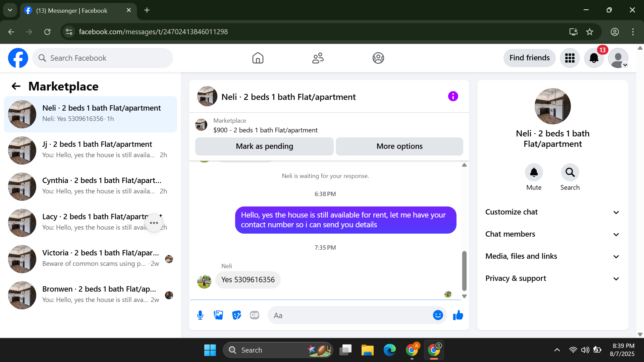Viewport: 644px width, 362px height.
Task: Open the Friends icon in top navigation
Action: pyautogui.click(x=318, y=58)
